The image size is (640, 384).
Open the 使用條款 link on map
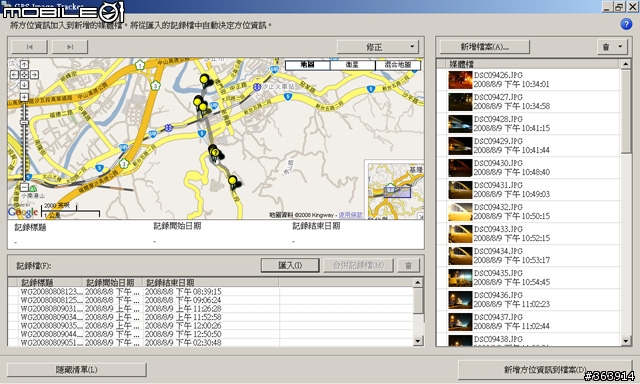pyautogui.click(x=351, y=215)
